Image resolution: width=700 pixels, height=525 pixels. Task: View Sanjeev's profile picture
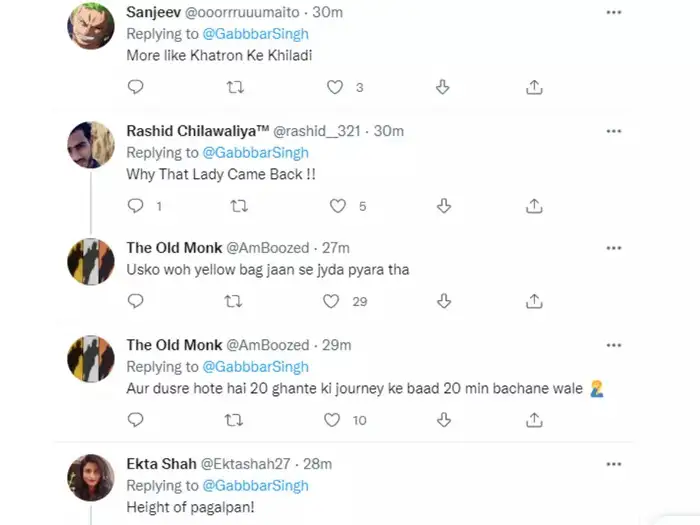click(x=91, y=26)
